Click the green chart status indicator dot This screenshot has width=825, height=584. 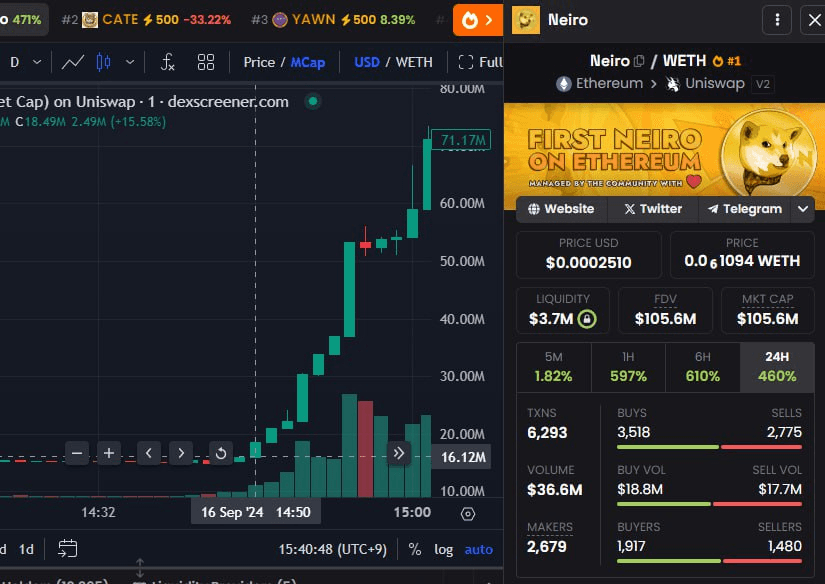point(313,101)
